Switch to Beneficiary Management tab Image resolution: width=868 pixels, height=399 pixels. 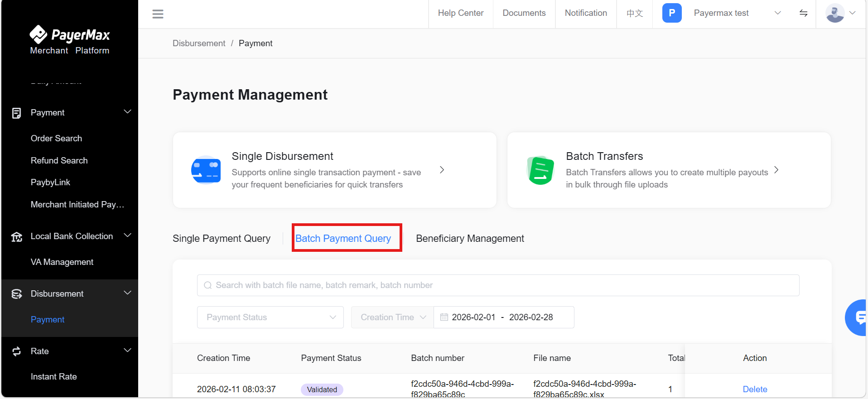pyautogui.click(x=470, y=239)
